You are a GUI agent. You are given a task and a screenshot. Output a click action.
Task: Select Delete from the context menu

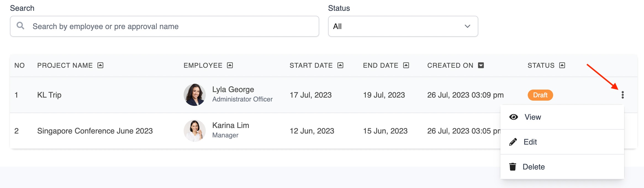click(562, 167)
